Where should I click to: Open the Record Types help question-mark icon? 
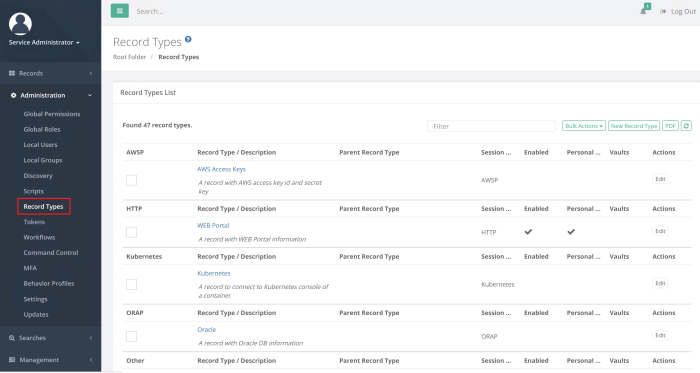(188, 39)
